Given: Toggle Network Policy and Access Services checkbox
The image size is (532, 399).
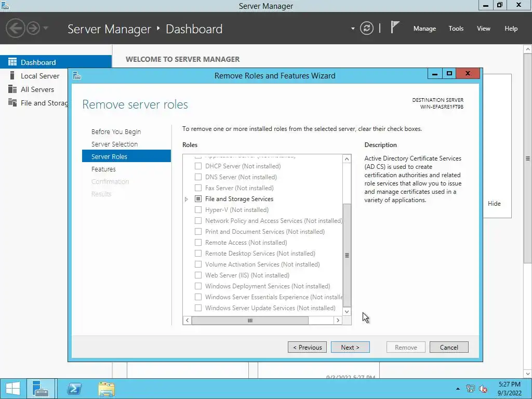Looking at the screenshot, I should pyautogui.click(x=198, y=220).
